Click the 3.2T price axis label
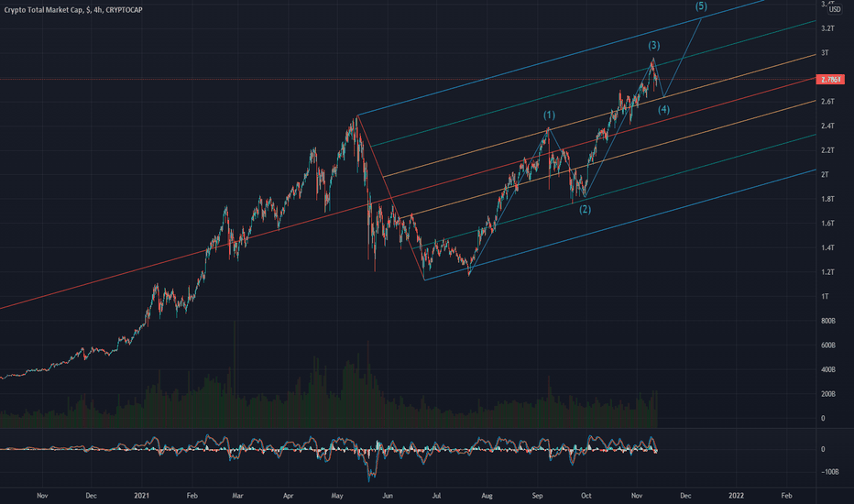Screen dimensions: 854x504 827,28
